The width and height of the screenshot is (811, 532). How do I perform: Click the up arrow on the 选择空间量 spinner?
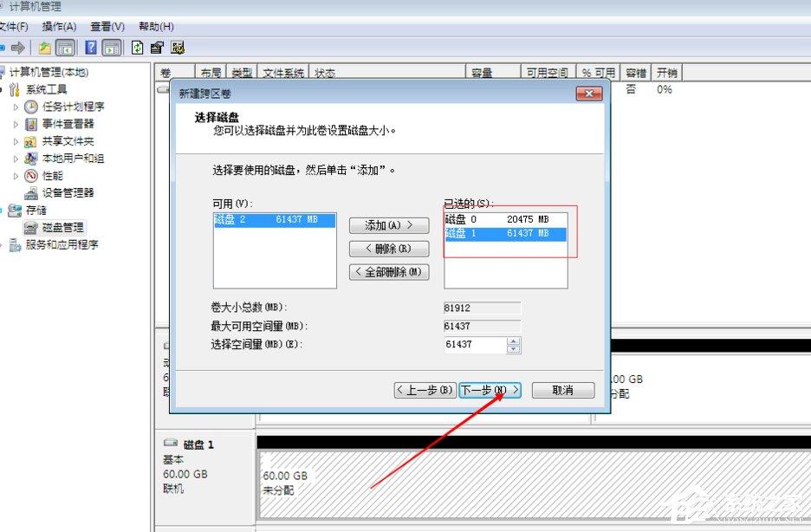515,342
